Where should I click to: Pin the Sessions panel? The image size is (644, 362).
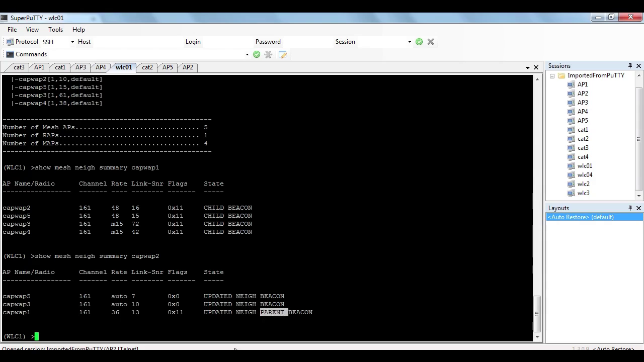coord(630,66)
